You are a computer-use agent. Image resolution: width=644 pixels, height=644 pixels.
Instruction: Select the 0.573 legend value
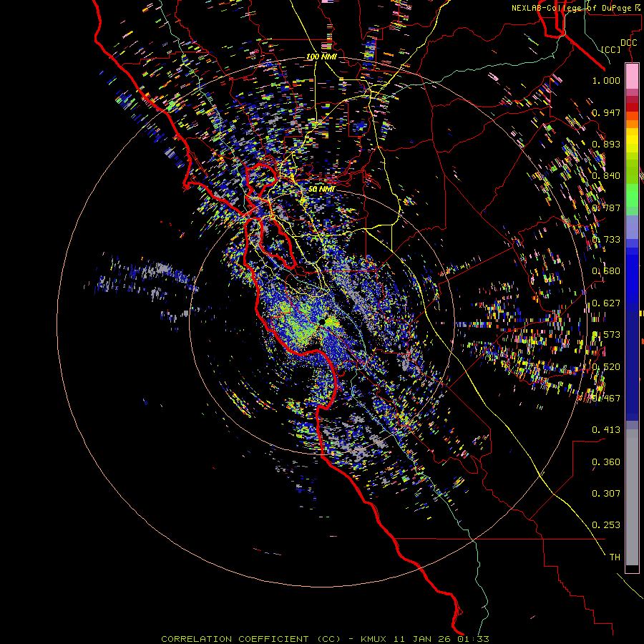click(606, 335)
